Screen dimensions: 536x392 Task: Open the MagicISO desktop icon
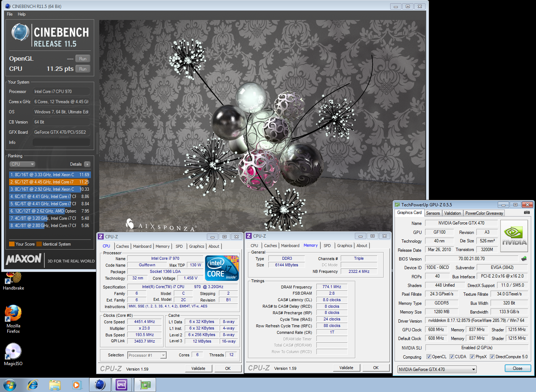(13, 354)
